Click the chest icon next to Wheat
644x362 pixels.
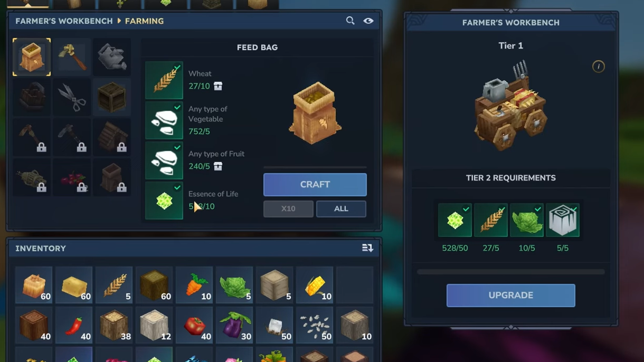click(218, 86)
